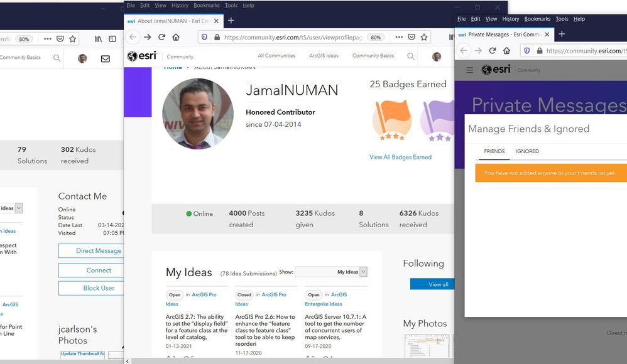Click View all button under Following
Viewport: 627px width, 364px height.
(432, 284)
